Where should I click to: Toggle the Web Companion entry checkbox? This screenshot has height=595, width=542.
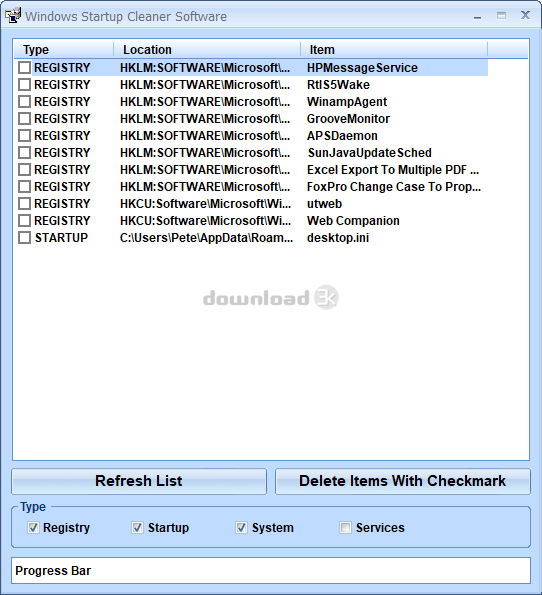click(x=24, y=221)
